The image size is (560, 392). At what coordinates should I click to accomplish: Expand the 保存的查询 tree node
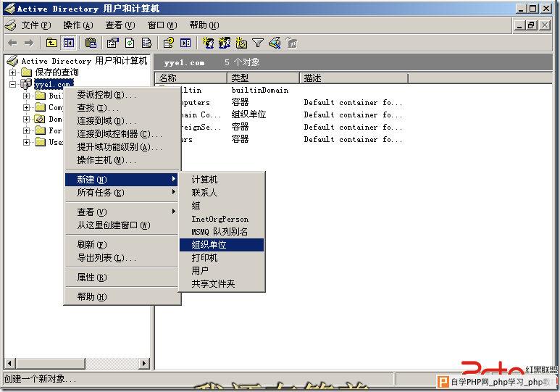12,73
